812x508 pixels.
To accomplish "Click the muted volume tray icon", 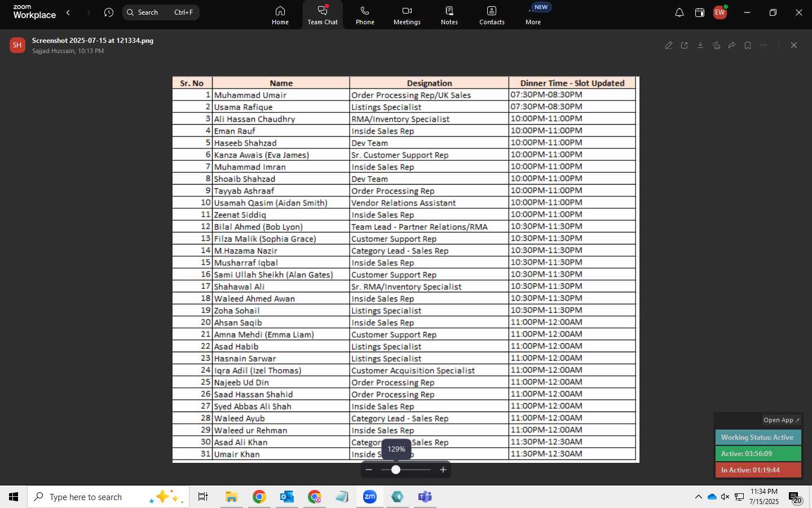I will point(726,497).
